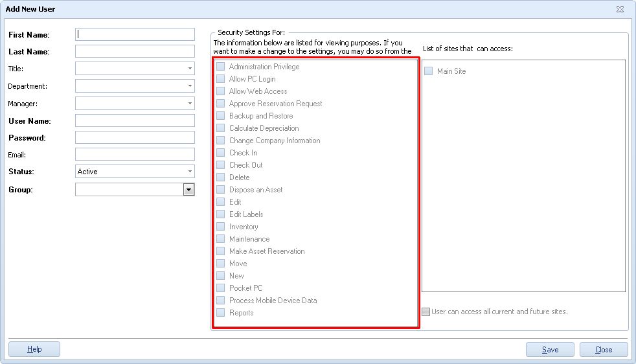The image size is (636, 364).
Task: Click the User Name field
Action: click(x=135, y=120)
